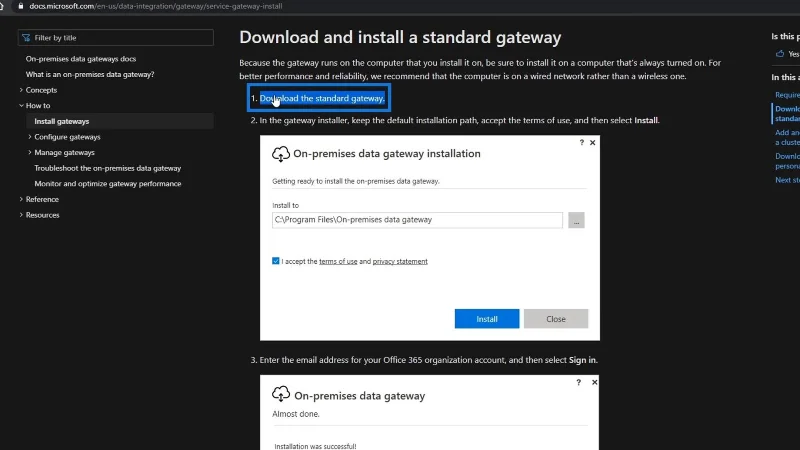The image size is (800, 450).
Task: Toggle the accept terms of use checkbox
Action: coord(276,261)
